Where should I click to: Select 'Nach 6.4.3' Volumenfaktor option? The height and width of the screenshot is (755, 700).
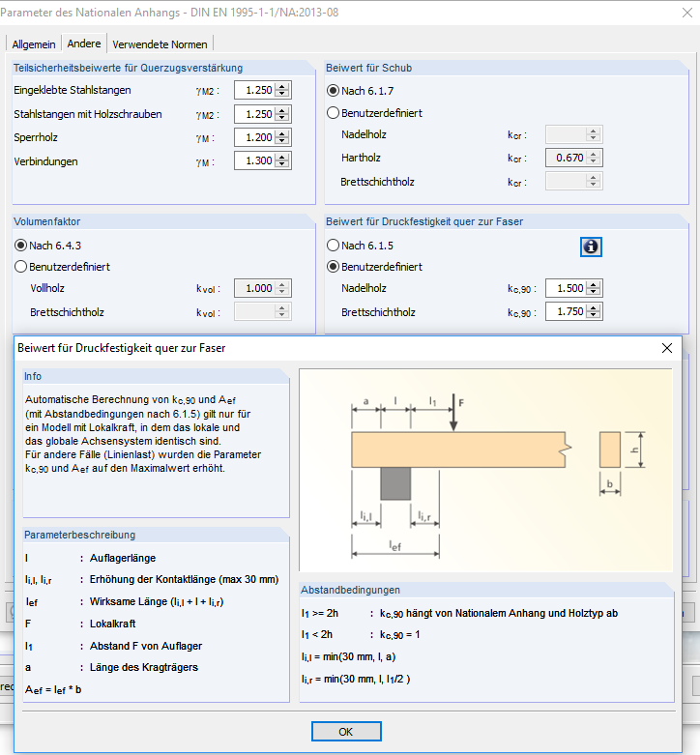coord(21,246)
